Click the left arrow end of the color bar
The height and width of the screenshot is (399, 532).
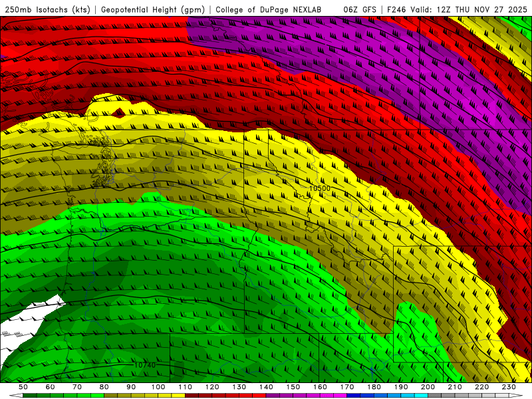pos(16,396)
